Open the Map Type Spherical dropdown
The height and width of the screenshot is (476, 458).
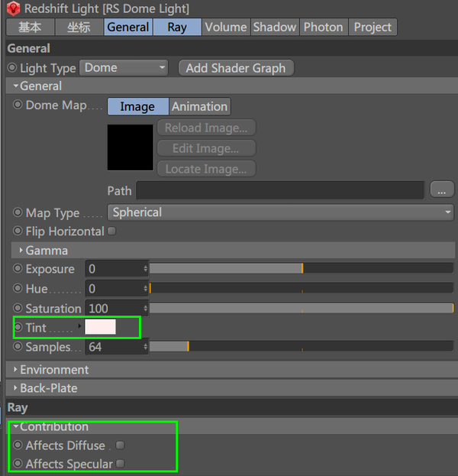[x=280, y=212]
